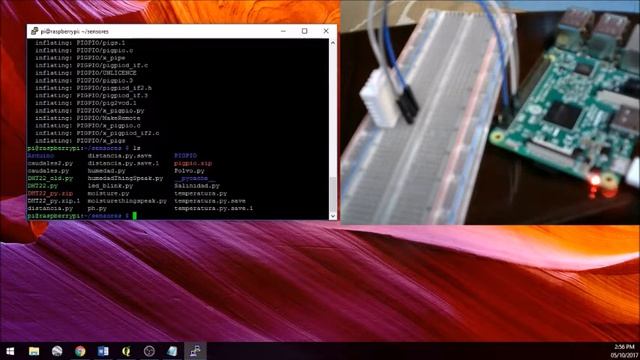Click 'Salinidad.py' in terminal listing

click(x=197, y=186)
